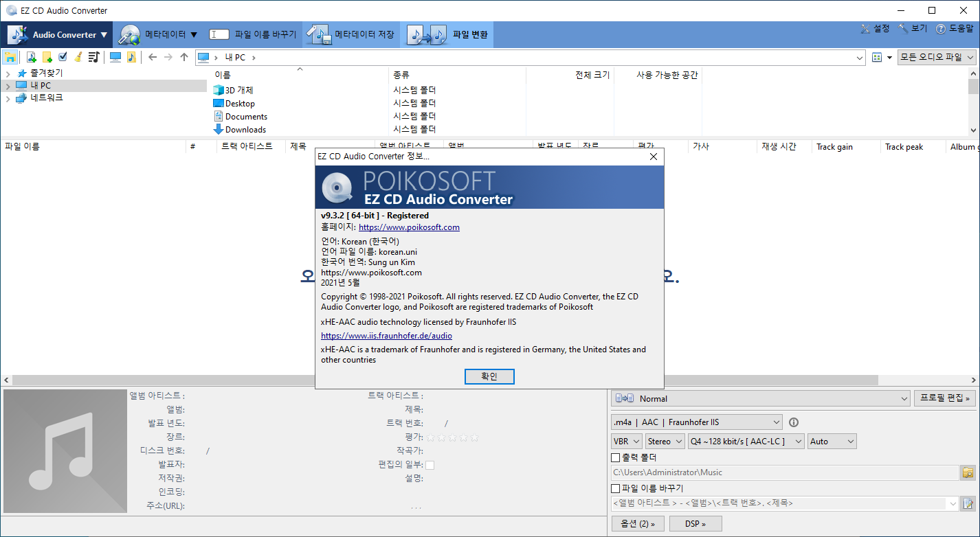Click the C:\Users\Administrator\Music path field
The image size is (980, 537).
(784, 472)
